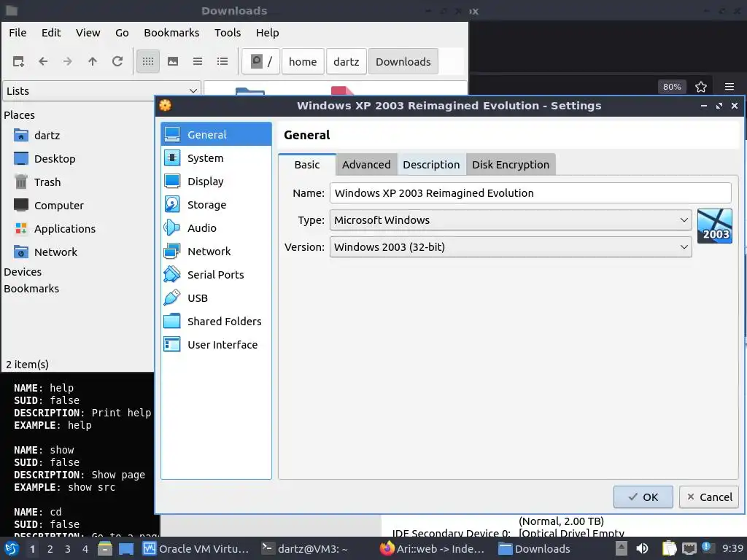Open User Interface settings category
The height and width of the screenshot is (560, 747).
216,345
